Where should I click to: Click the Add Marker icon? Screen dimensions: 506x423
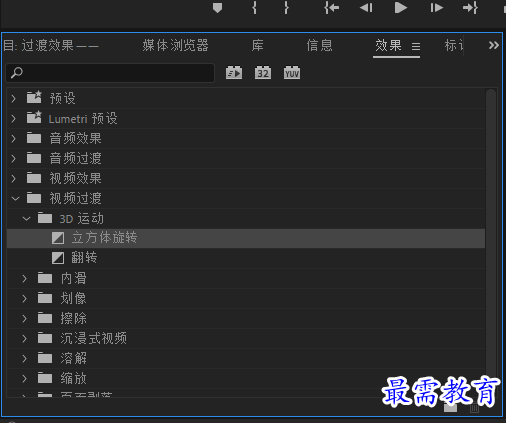[217, 8]
